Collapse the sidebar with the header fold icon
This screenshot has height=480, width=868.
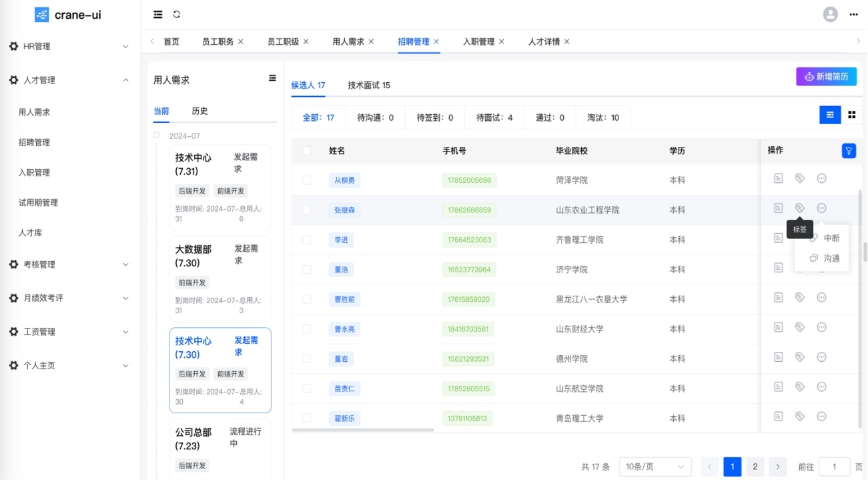coord(157,14)
